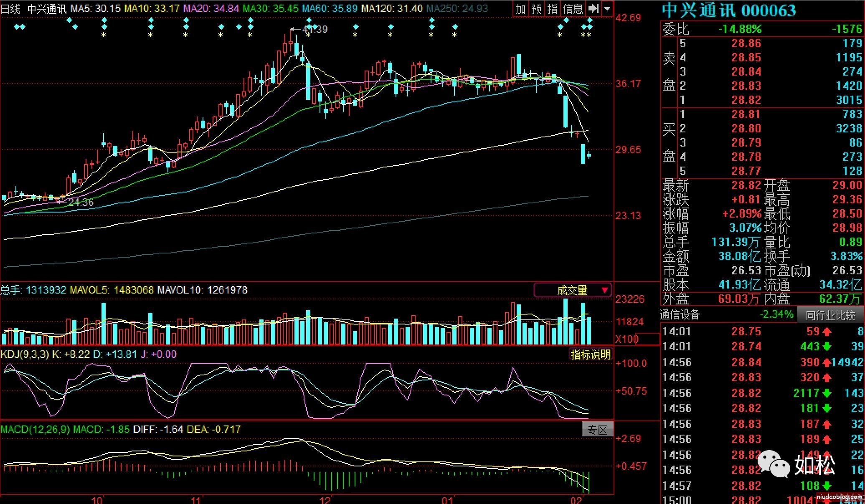Viewport: 865px width, 504px height.
Task: Click buy level 4 price 28.78
Action: (746, 157)
